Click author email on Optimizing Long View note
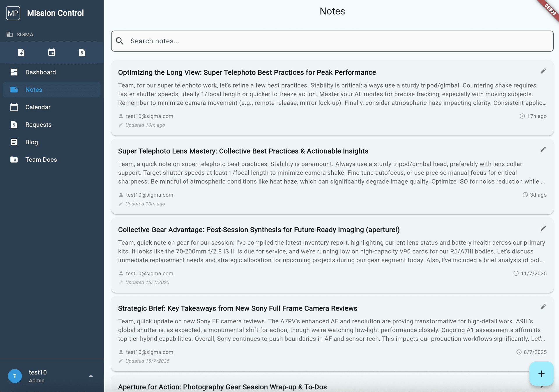The height and width of the screenshot is (392, 559). pos(149,116)
